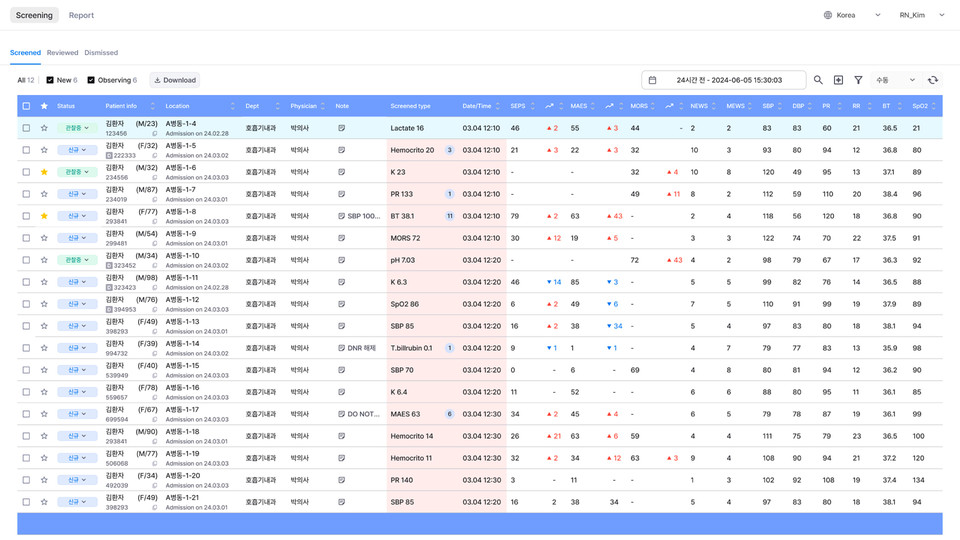
Task: Star the pH 7.03 patient row
Action: (44, 260)
